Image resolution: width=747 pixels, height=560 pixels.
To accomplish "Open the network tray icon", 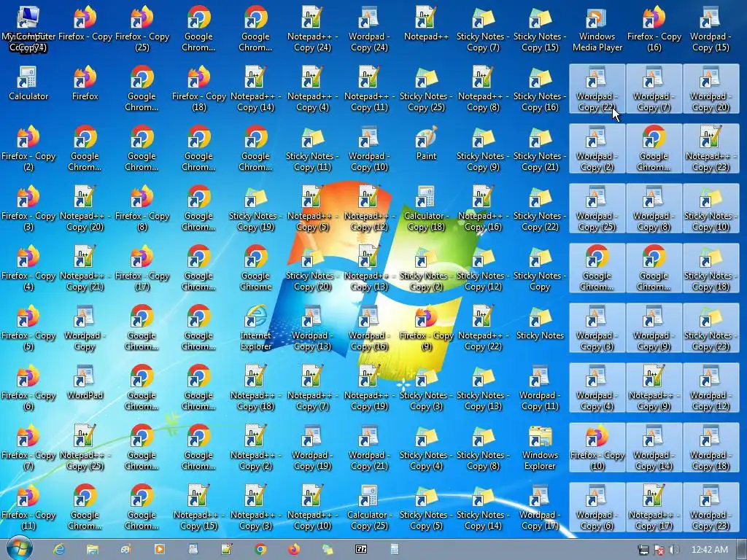I will [x=643, y=550].
